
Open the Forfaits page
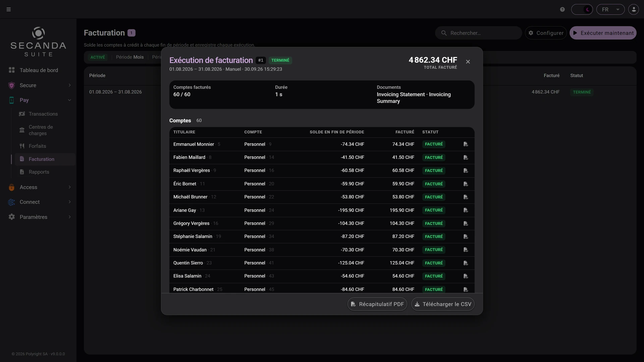(45, 146)
